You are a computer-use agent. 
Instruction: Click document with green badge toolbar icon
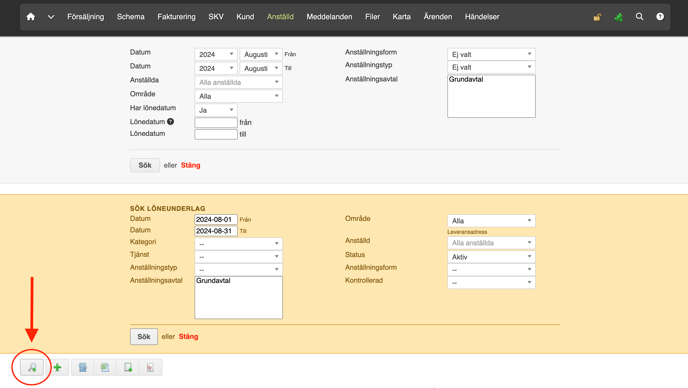pyautogui.click(x=128, y=367)
